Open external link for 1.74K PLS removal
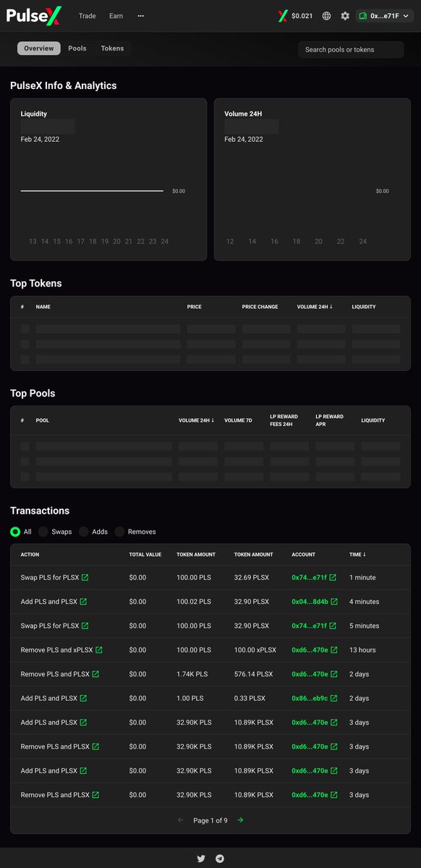This screenshot has height=868, width=421. click(x=95, y=673)
